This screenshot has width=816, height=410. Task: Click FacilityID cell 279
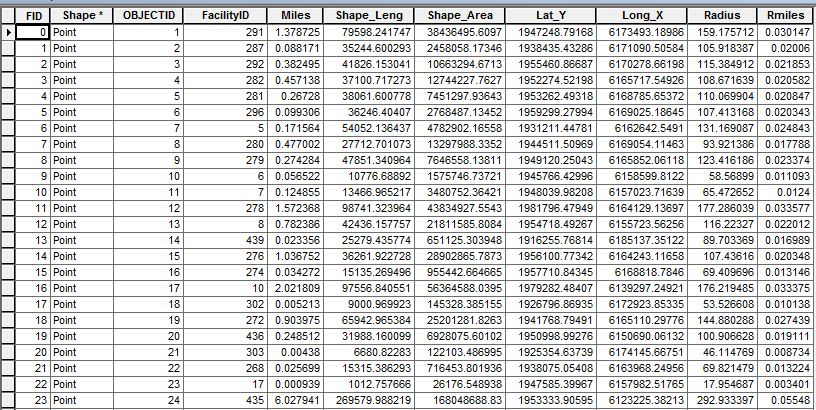(x=225, y=160)
